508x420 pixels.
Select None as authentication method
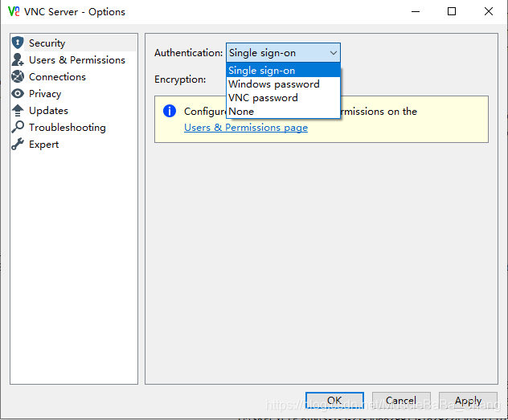[x=283, y=112]
